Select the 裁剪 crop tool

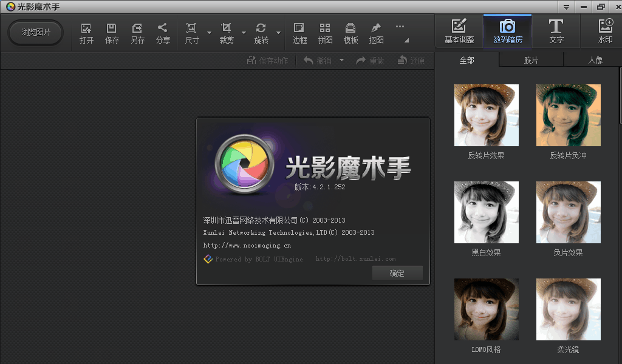[x=227, y=33]
